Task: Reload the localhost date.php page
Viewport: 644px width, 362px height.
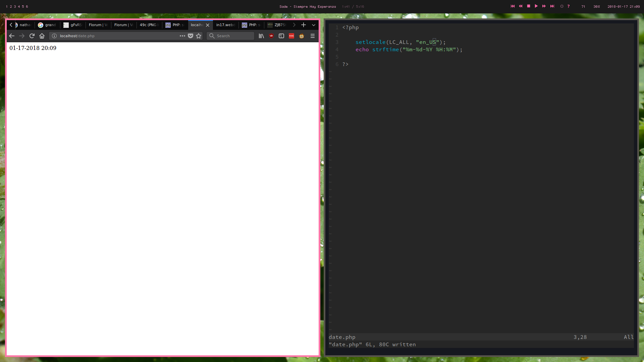Action: pos(32,36)
